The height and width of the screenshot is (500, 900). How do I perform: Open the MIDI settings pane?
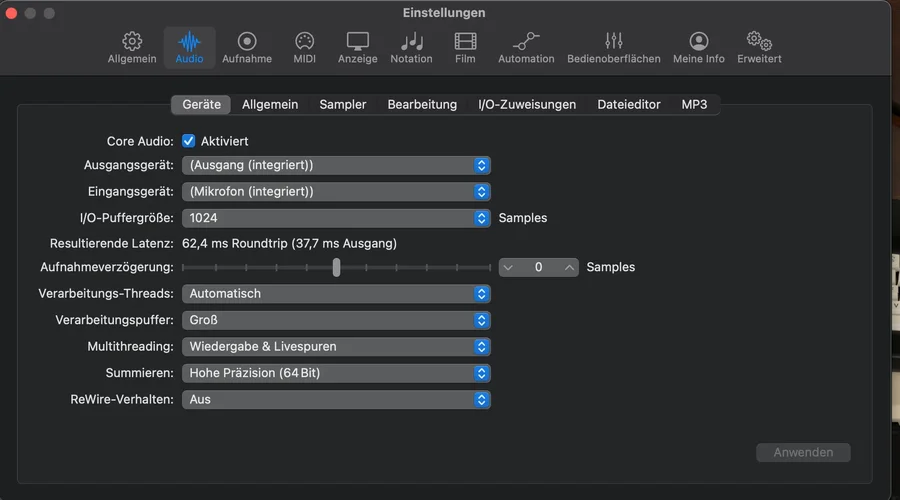click(x=304, y=47)
